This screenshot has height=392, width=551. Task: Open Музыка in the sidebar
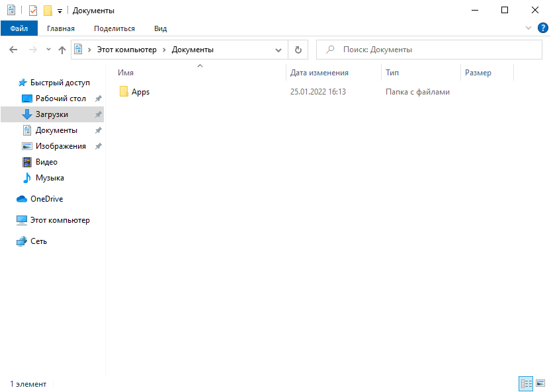[x=50, y=178]
